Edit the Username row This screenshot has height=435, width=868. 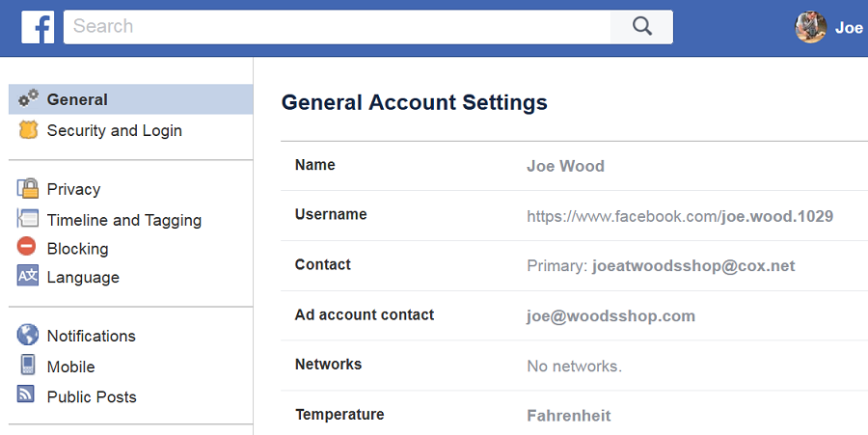679,216
